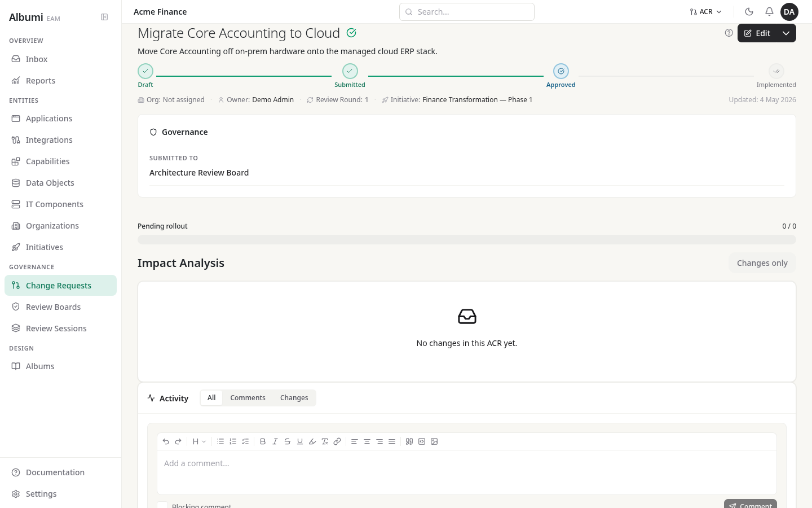Align comment text right
Viewport: 812px width, 508px height.
[379, 441]
